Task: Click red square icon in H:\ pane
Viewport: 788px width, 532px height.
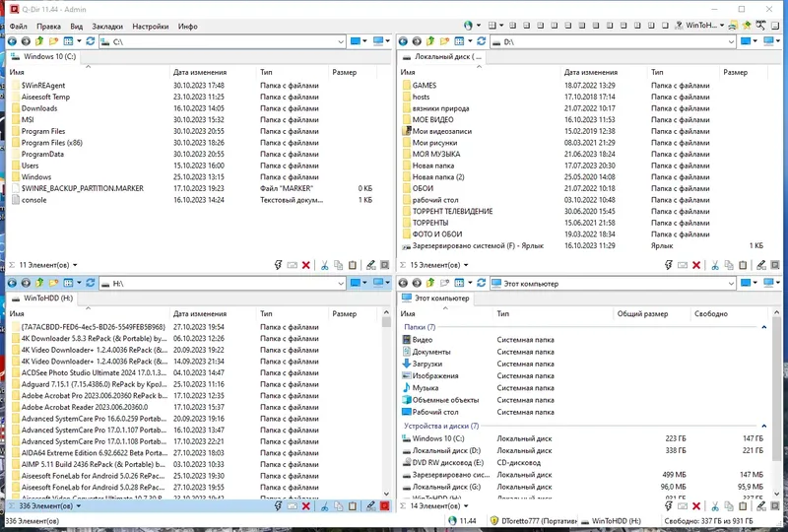Action: tap(385, 505)
